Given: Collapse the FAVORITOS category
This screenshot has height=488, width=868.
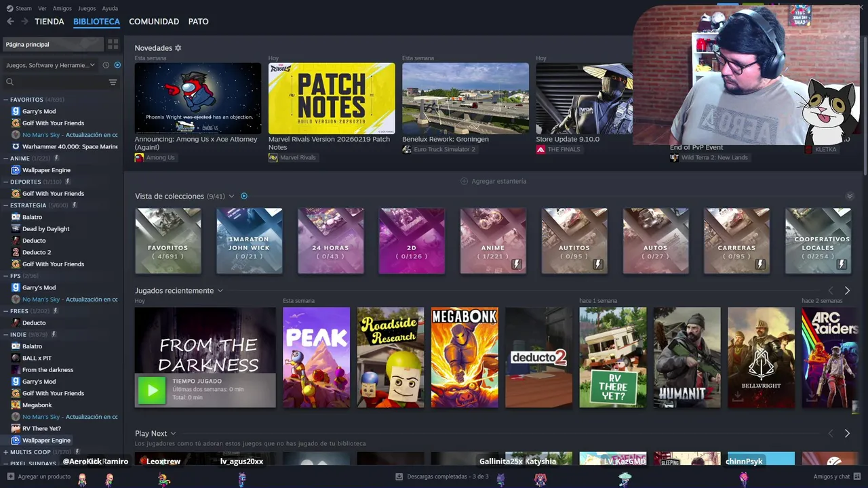Looking at the screenshot, I should [6, 100].
